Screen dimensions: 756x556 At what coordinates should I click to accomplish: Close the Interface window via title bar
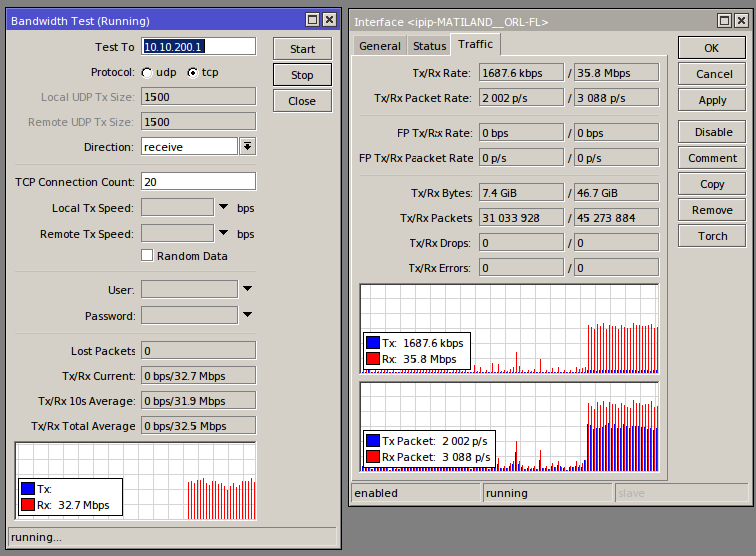point(740,20)
